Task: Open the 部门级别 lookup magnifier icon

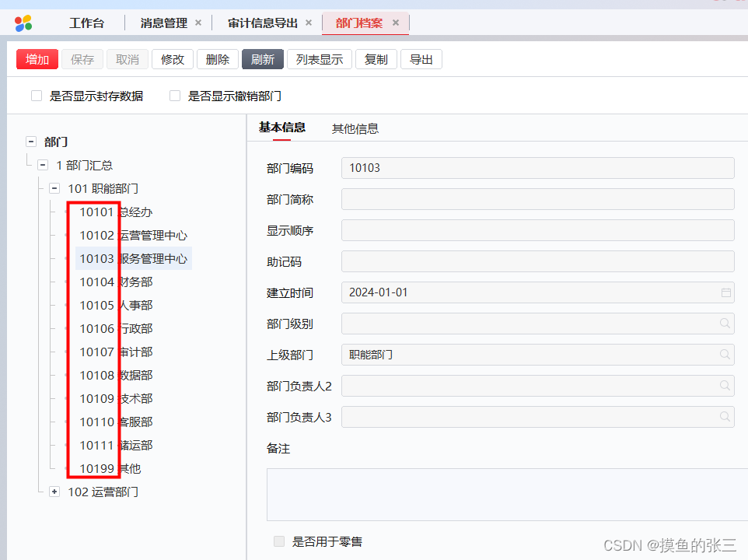Action: (725, 323)
